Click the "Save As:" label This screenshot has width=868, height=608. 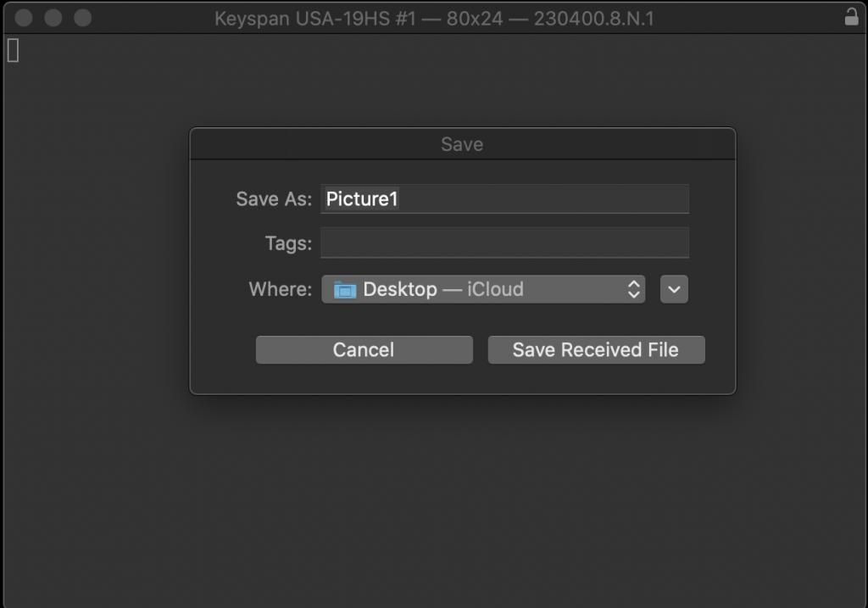[274, 198]
